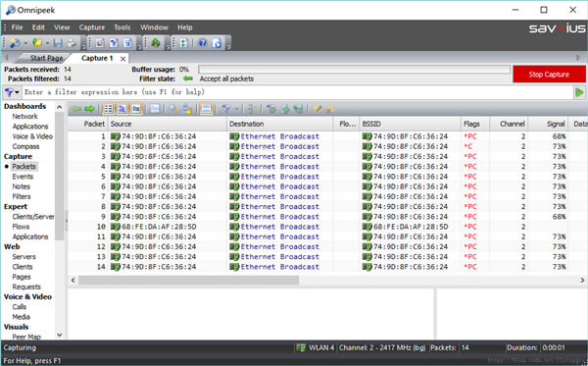
Task: Toggle the packet list view button
Action: (x=108, y=109)
